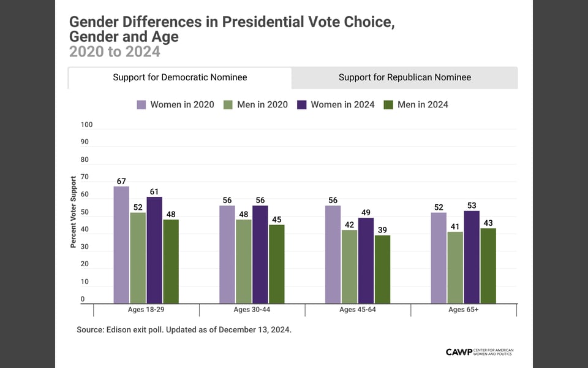Click the Women in 2020 legend swatch
The image size is (588, 368).
pos(141,105)
